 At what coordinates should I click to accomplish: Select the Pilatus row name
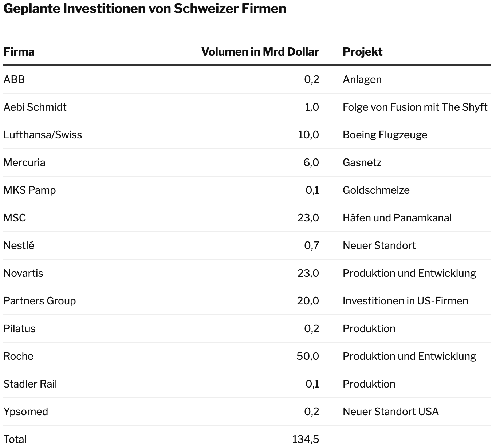[x=20, y=329]
